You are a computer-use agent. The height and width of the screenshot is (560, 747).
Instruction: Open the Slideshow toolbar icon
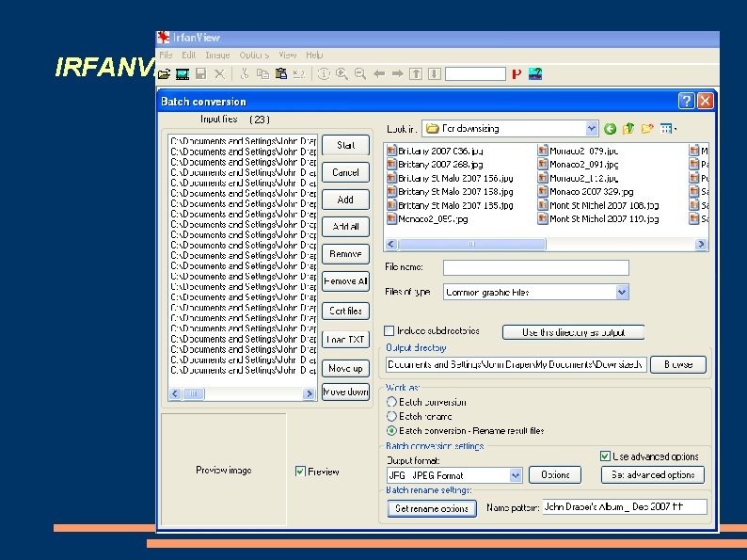coord(183,73)
